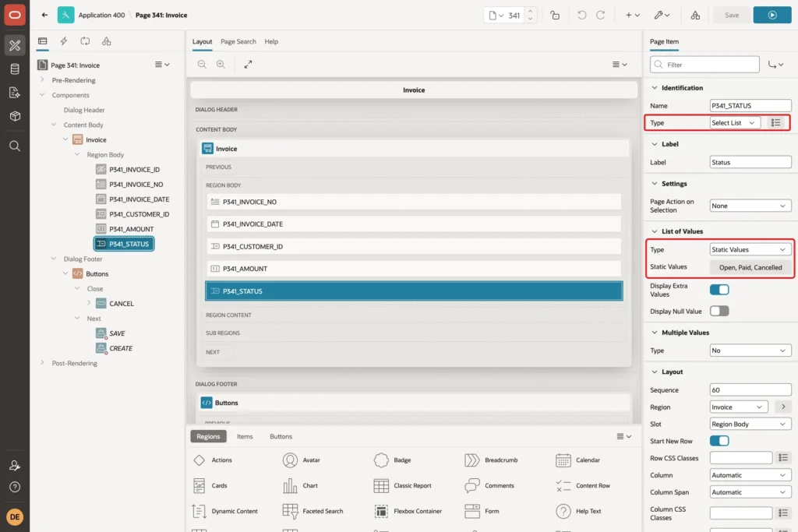Open the page selector dropdown
Screen dimensions: 798x532
(496, 16)
